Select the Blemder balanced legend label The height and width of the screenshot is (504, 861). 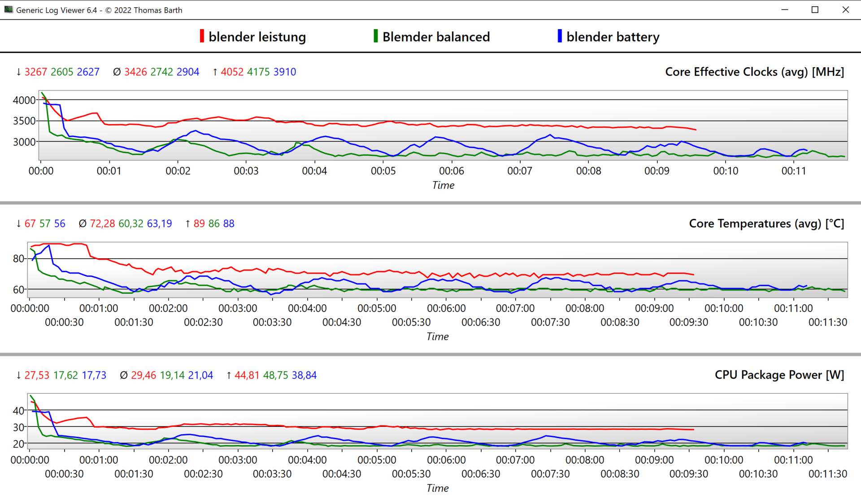click(x=436, y=37)
